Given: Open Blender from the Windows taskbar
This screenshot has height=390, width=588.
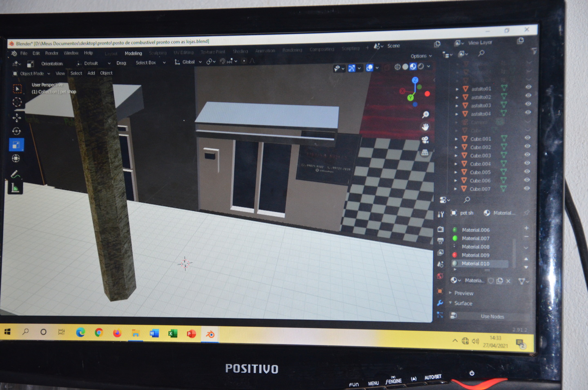Looking at the screenshot, I should pos(210,334).
